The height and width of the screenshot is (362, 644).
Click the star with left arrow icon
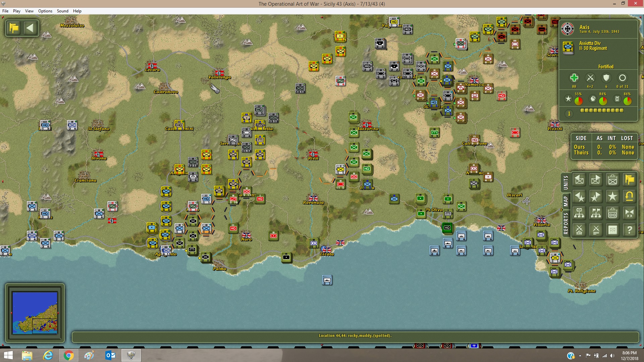pyautogui.click(x=579, y=197)
